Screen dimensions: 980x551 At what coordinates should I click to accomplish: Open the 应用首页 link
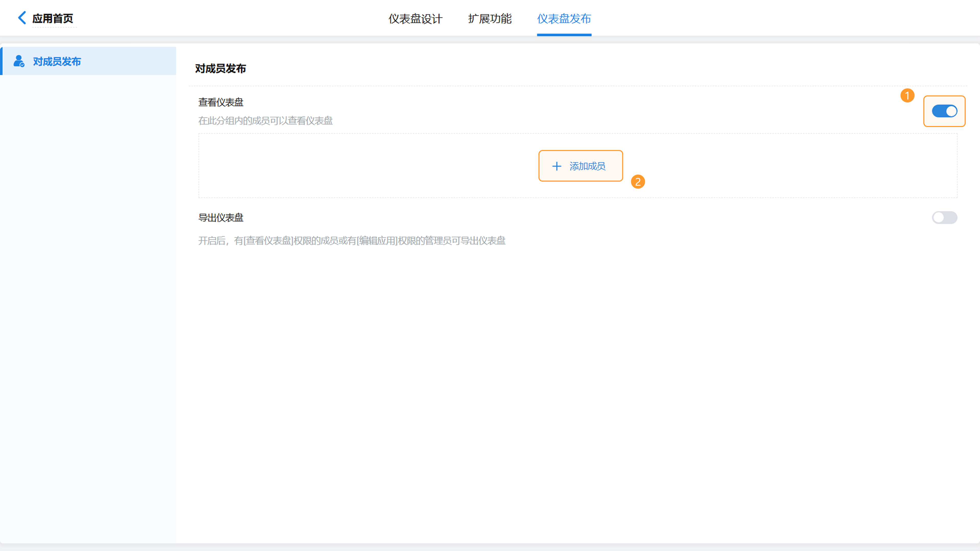tap(53, 18)
